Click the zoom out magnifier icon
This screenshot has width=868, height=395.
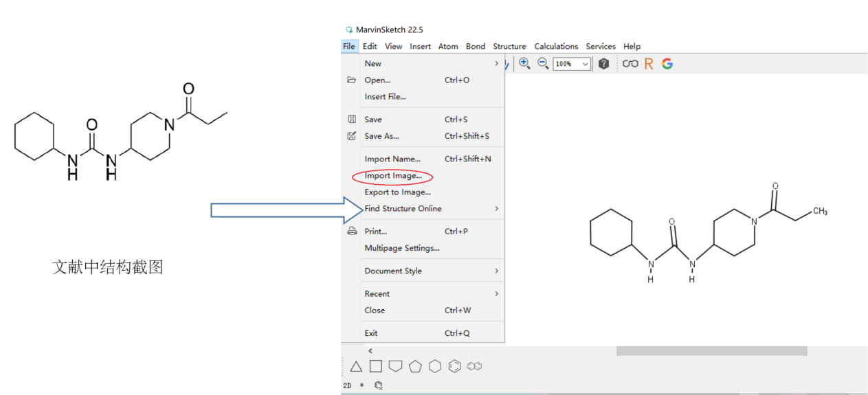(x=542, y=63)
